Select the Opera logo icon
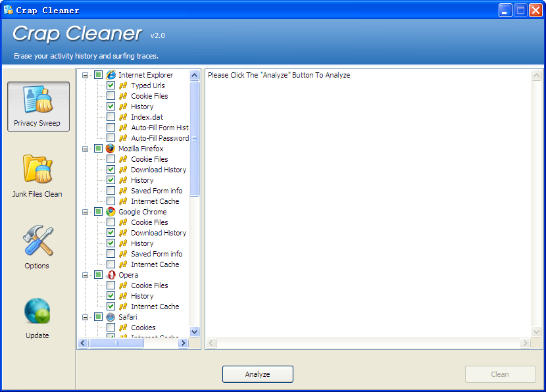The width and height of the screenshot is (546, 392). coord(111,275)
